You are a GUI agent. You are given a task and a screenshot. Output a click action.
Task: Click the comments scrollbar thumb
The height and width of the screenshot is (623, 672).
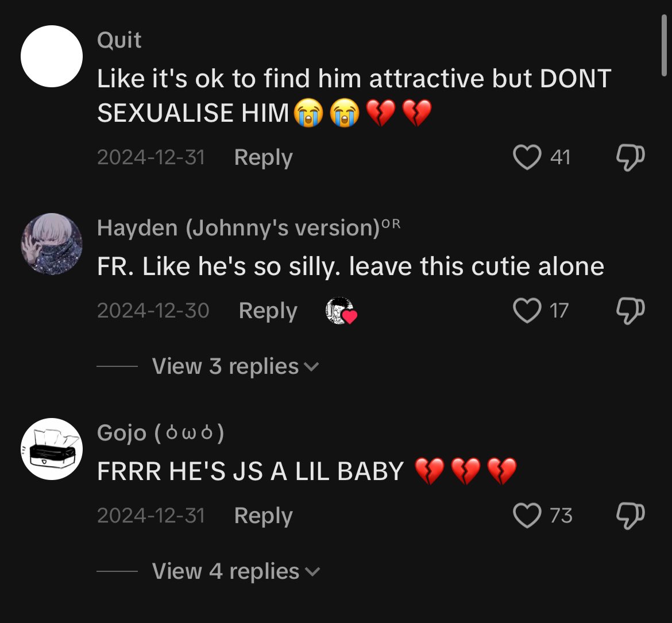[663, 45]
